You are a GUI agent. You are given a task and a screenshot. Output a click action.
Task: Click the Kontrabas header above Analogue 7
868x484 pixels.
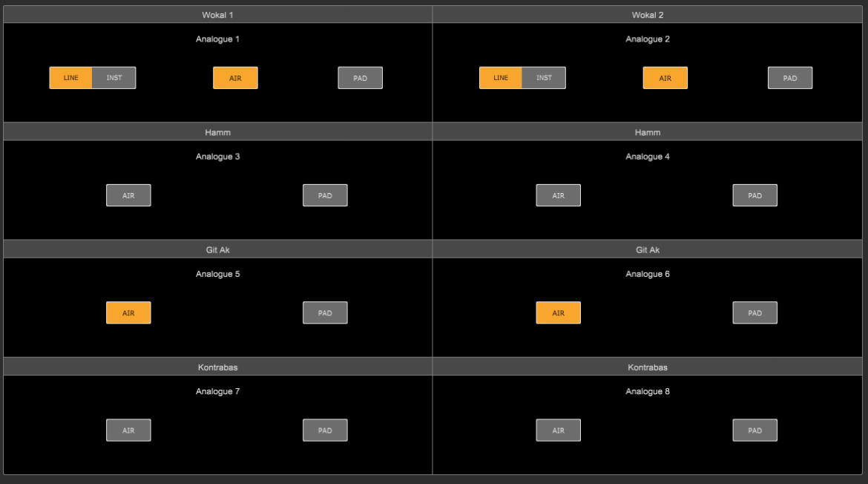[x=217, y=367]
